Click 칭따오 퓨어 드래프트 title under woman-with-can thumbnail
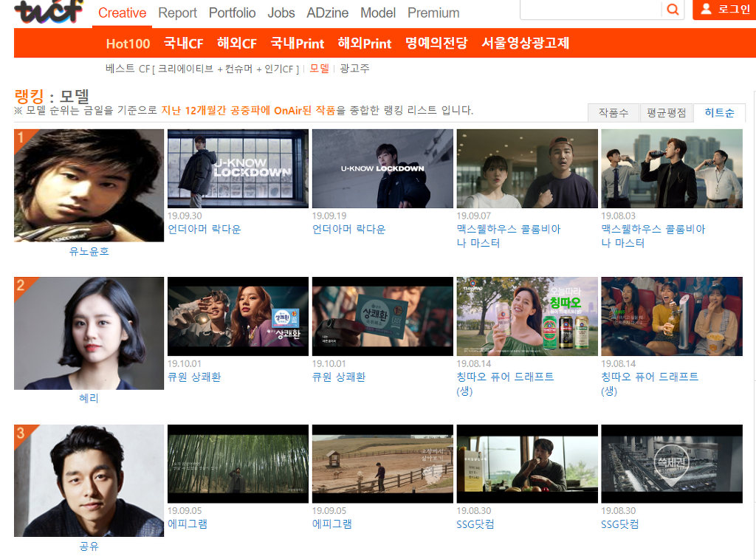756x559 pixels. pos(505,384)
